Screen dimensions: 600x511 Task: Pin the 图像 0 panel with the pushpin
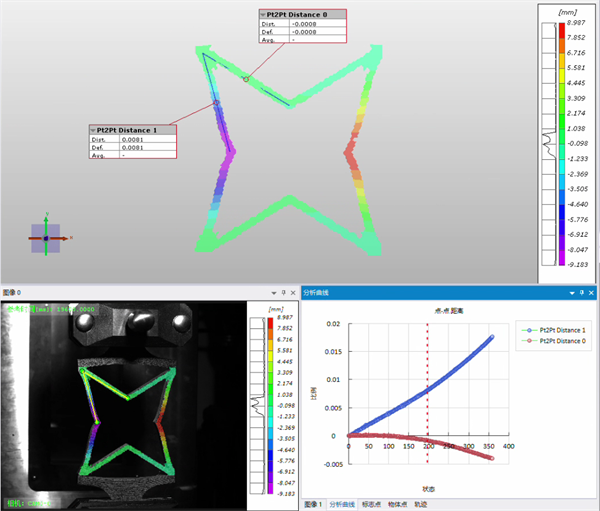[x=284, y=293]
